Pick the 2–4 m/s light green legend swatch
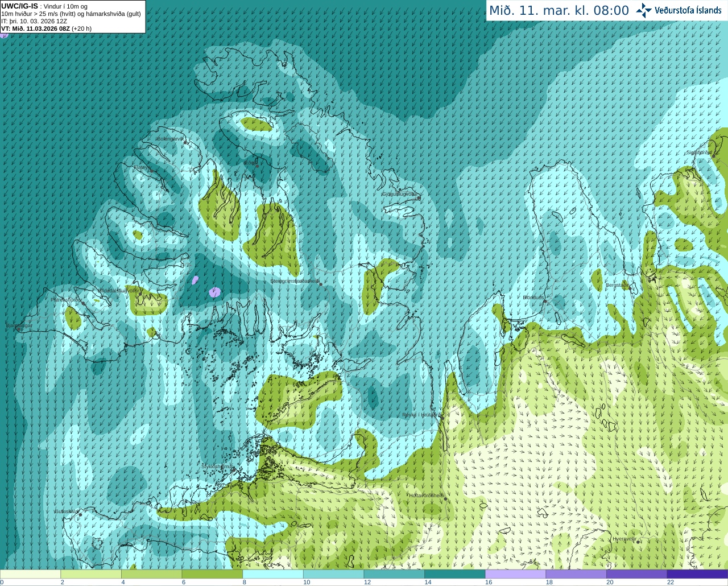The width and height of the screenshot is (728, 586). [x=91, y=574]
